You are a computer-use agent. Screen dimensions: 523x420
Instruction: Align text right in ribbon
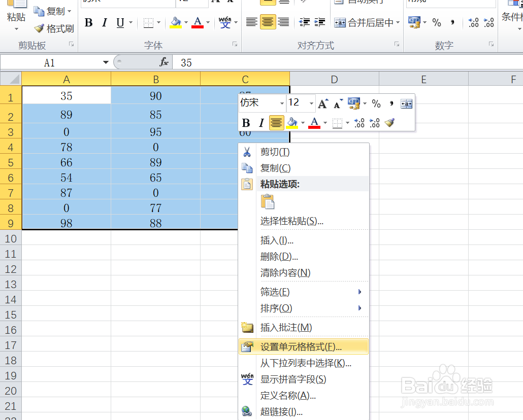(x=283, y=22)
